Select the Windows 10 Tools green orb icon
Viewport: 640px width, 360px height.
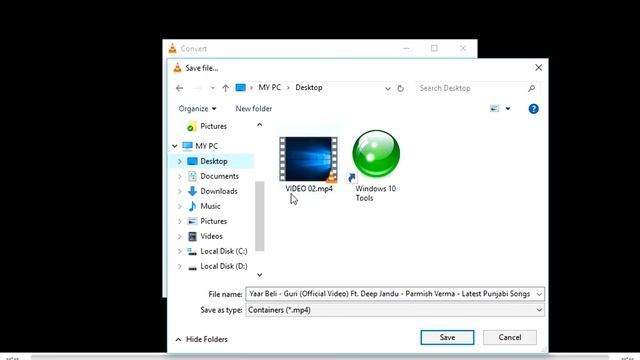point(376,153)
